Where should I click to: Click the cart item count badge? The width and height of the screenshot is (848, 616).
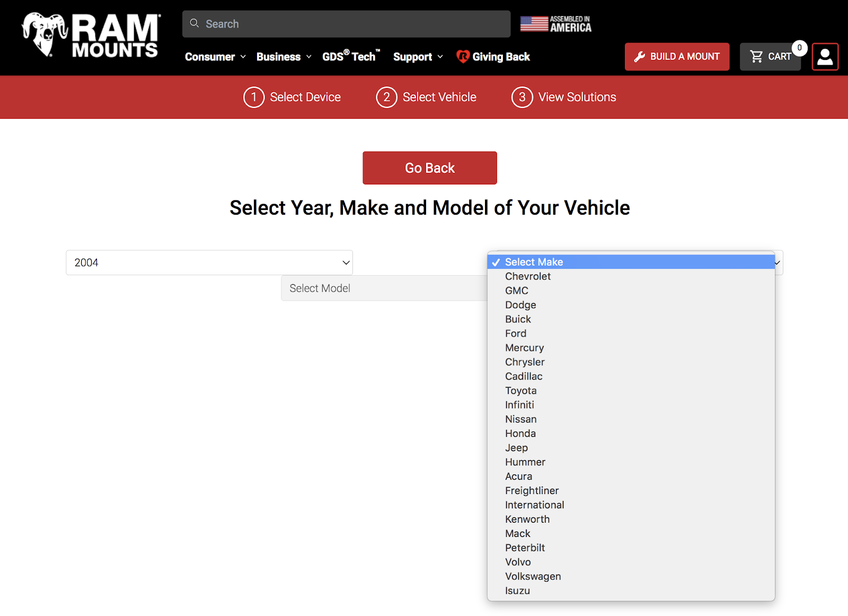point(800,48)
